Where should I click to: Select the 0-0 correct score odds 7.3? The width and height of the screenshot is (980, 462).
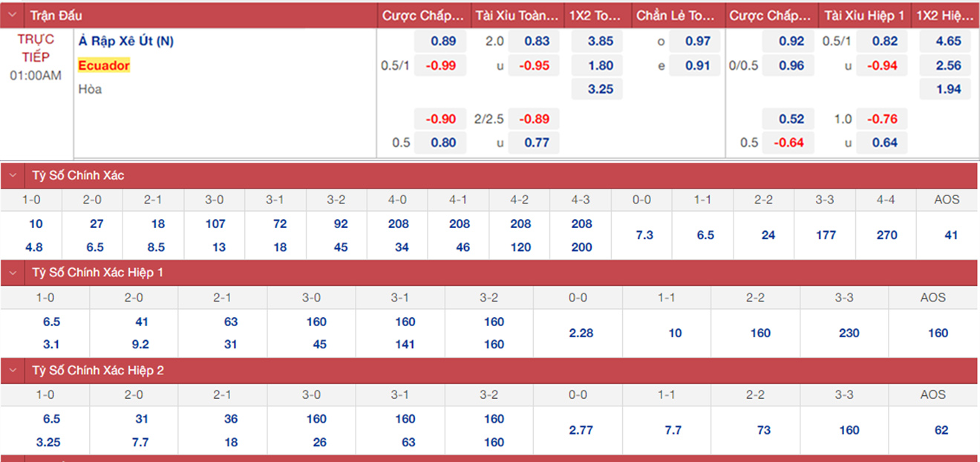click(x=644, y=235)
